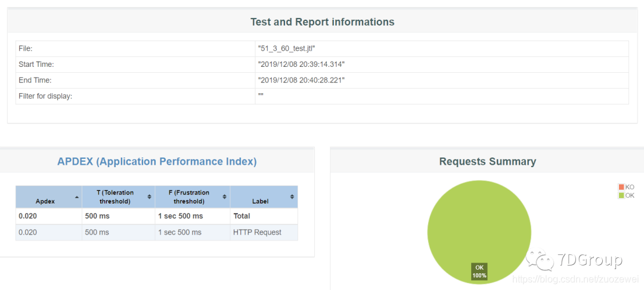The image size is (644, 290).
Task: Click the "Filter for display:" label
Action: point(45,96)
